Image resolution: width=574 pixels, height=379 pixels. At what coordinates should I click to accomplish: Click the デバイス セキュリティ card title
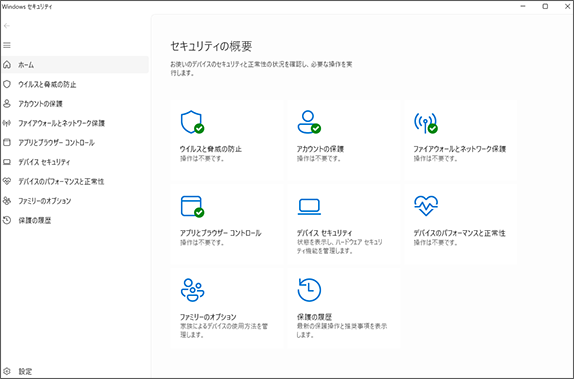tap(324, 233)
